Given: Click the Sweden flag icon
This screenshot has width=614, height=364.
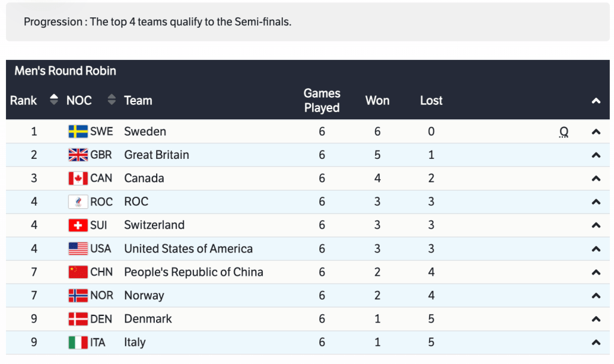Looking at the screenshot, I should click(x=78, y=131).
